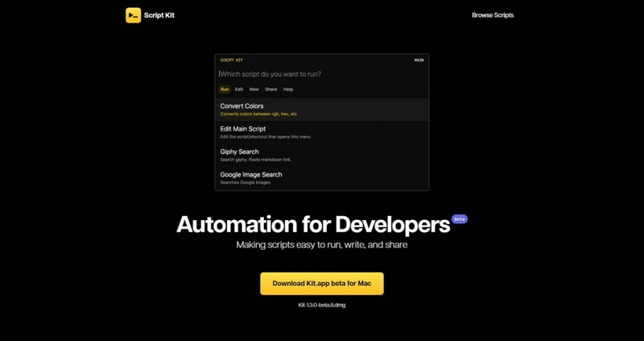Click the MAIN label in the prompt header
644x341 pixels.
point(419,60)
